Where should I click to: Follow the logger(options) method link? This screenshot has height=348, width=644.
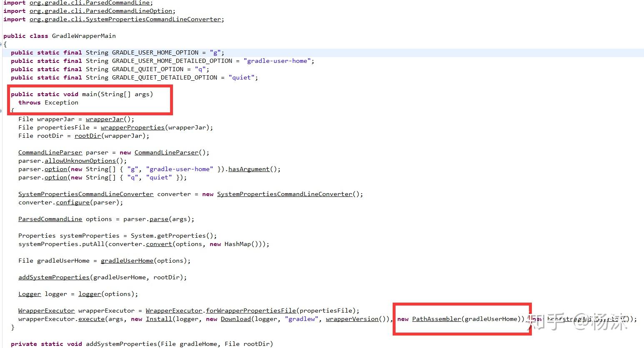(90, 294)
